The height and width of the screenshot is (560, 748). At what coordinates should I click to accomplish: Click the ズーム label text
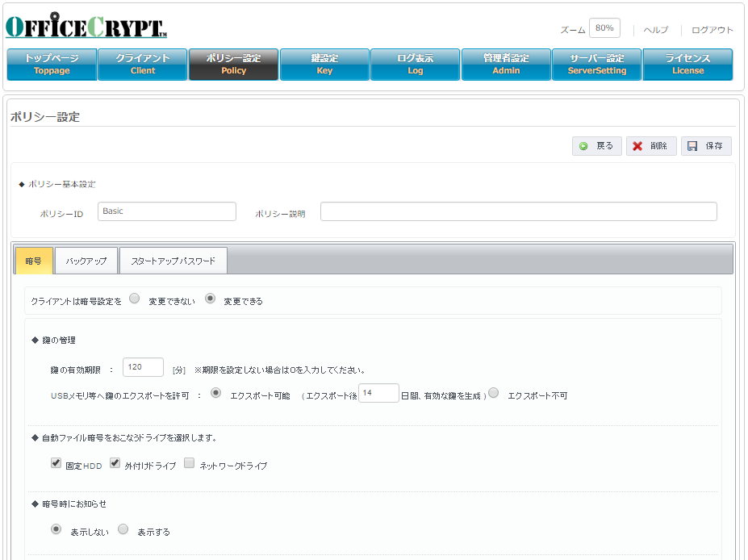click(x=572, y=30)
